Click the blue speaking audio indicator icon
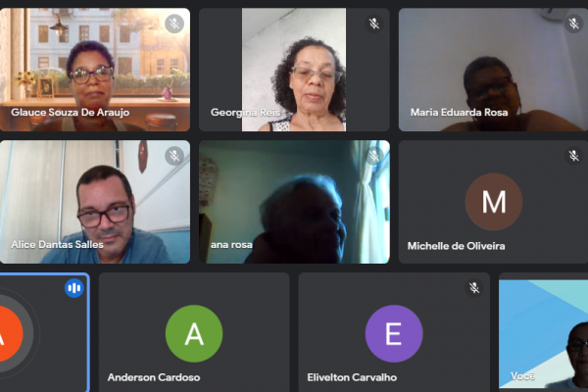This screenshot has width=588, height=392. 74,288
